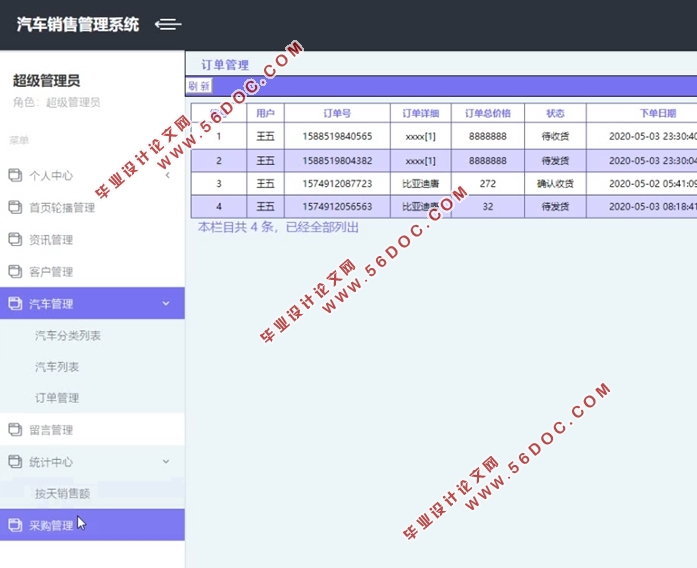The image size is (697, 568).
Task: Click the 下单日期 column header
Action: click(658, 113)
